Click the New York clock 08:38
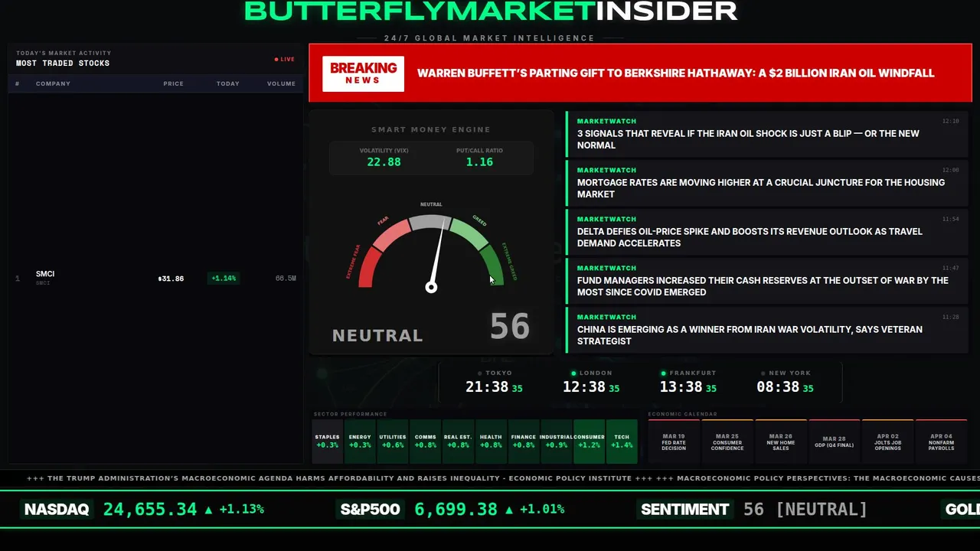This screenshot has width=980, height=551. 778,387
